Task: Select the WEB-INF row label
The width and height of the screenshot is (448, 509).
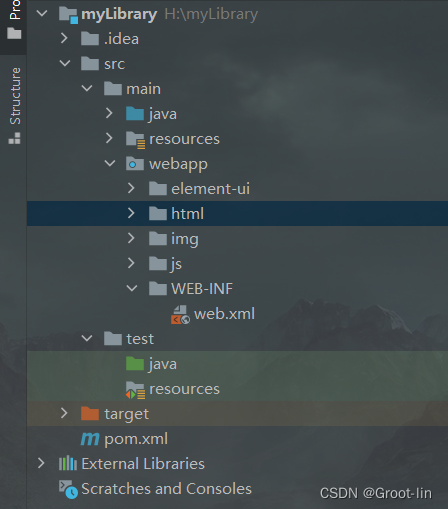Action: (202, 289)
